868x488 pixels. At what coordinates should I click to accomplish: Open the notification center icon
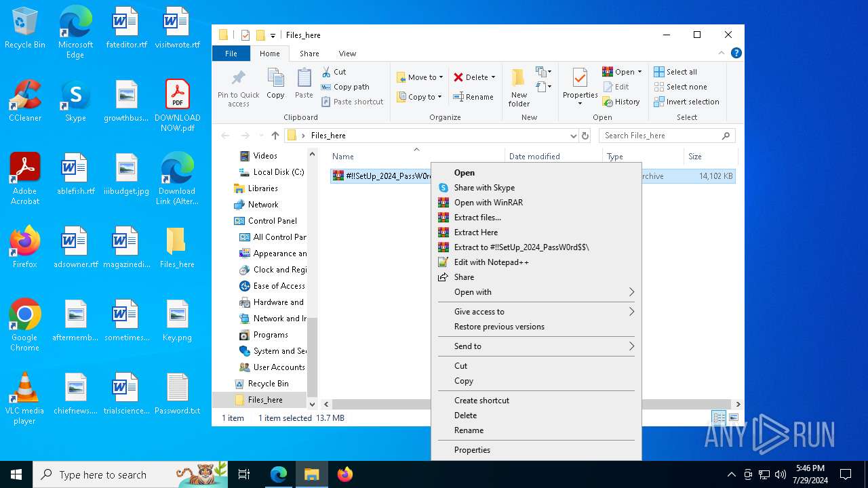tap(846, 474)
